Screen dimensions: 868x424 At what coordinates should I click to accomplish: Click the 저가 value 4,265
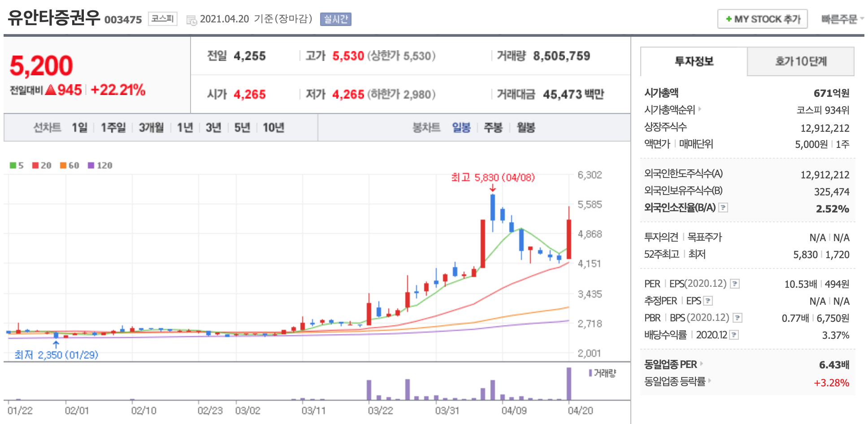tap(348, 95)
